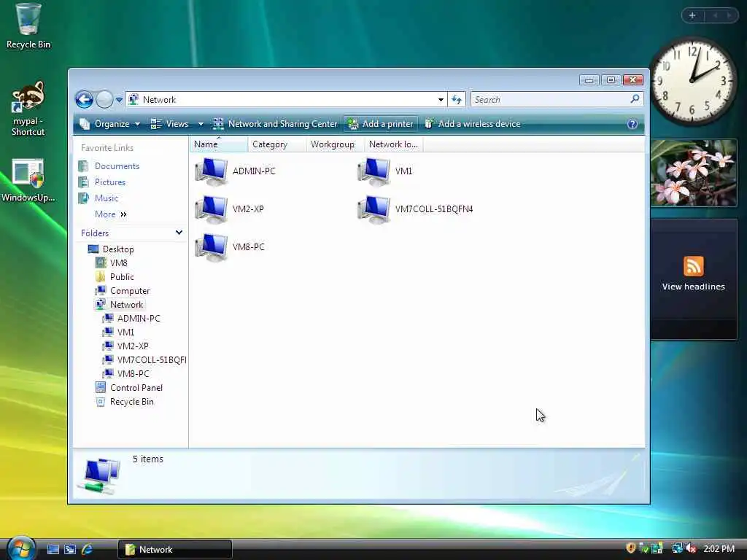Image resolution: width=747 pixels, height=560 pixels.
Task: Click the sidebar add gadget plus button
Action: (692, 16)
